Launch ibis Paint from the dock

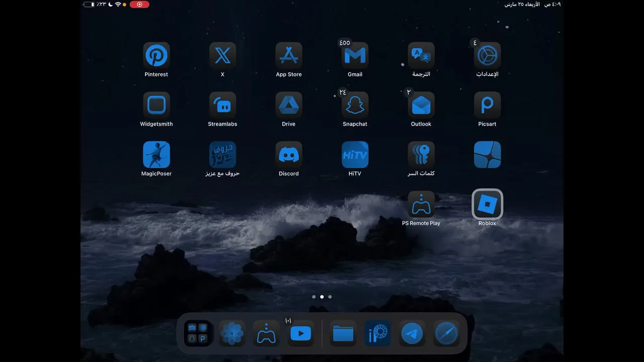pyautogui.click(x=377, y=333)
